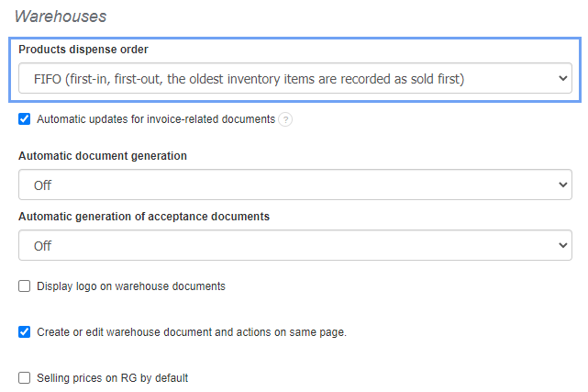This screenshot has height=392, width=588.
Task: Click the Warehouses section heading
Action: 61,16
